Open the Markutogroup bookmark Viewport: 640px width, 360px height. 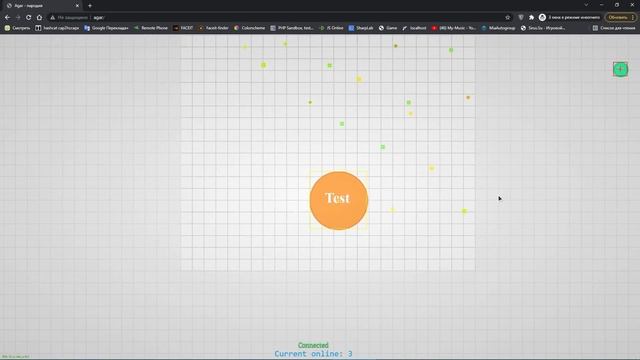498,28
